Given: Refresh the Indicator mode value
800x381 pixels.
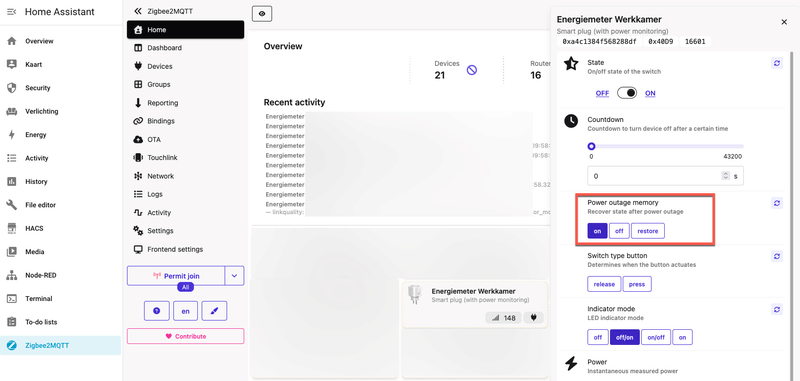Looking at the screenshot, I should tap(777, 309).
